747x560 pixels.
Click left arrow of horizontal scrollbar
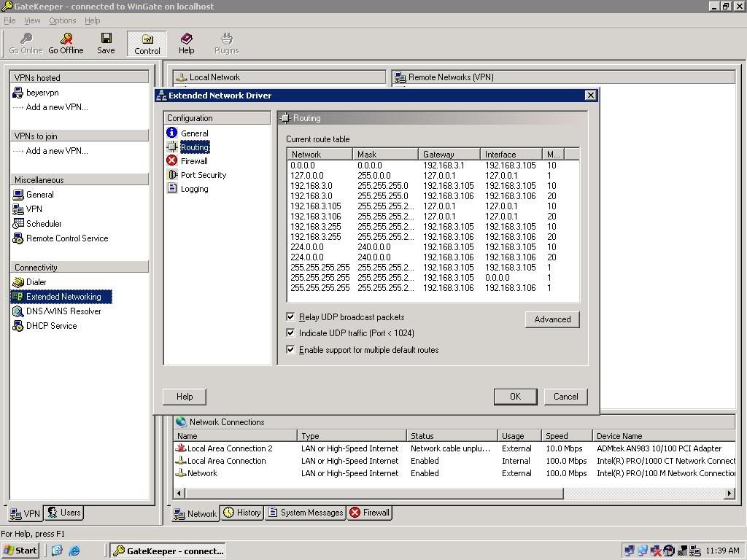[179, 494]
